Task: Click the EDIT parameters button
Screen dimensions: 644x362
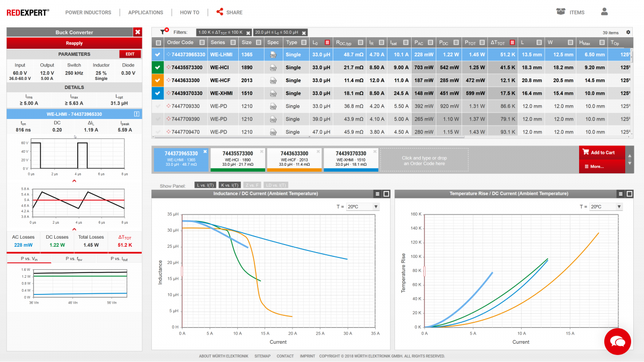Action: (x=130, y=54)
